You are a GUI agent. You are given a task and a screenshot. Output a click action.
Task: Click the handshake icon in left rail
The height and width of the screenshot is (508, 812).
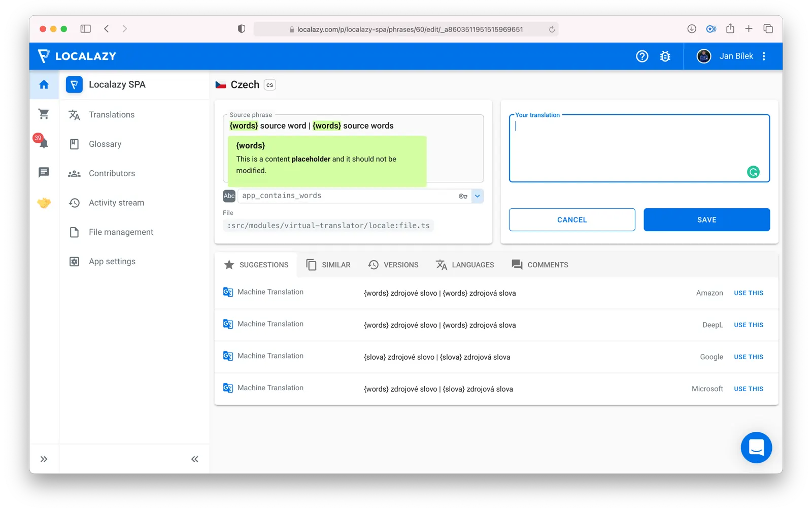44,203
